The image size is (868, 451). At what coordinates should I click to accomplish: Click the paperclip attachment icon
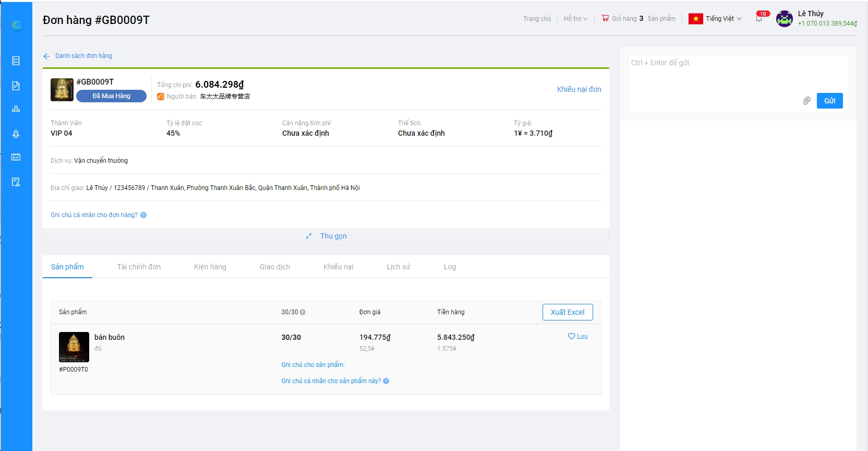coord(806,101)
